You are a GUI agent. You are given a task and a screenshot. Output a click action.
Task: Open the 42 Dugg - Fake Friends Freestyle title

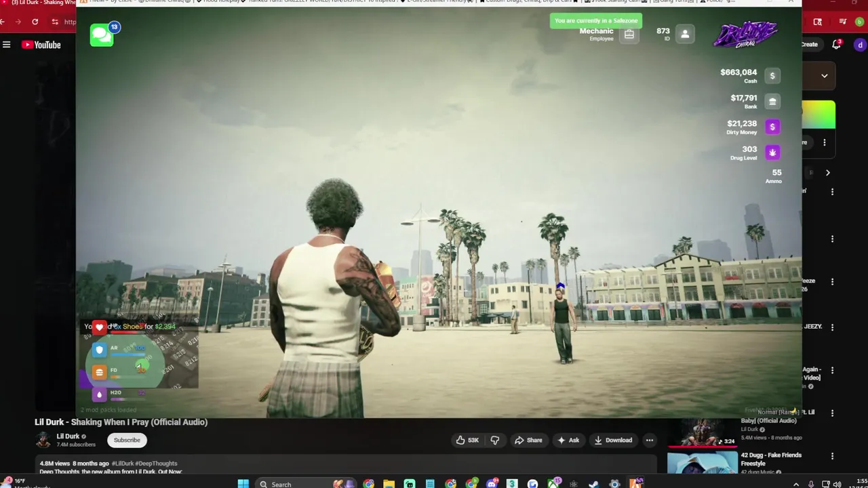pyautogui.click(x=771, y=460)
